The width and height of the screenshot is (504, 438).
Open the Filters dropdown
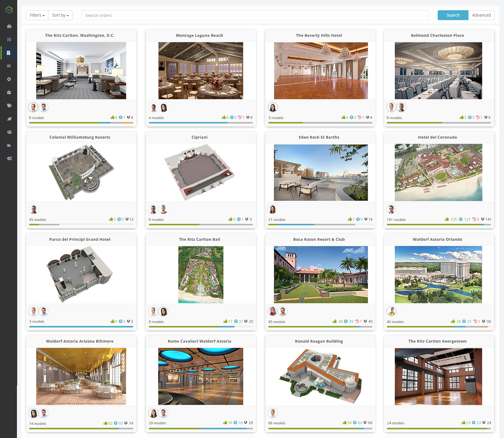pos(37,15)
